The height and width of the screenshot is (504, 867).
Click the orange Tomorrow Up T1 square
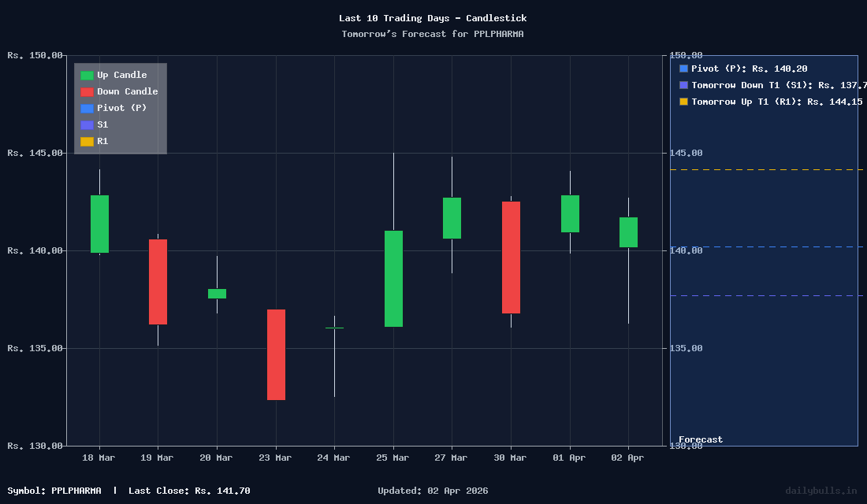[x=683, y=102]
